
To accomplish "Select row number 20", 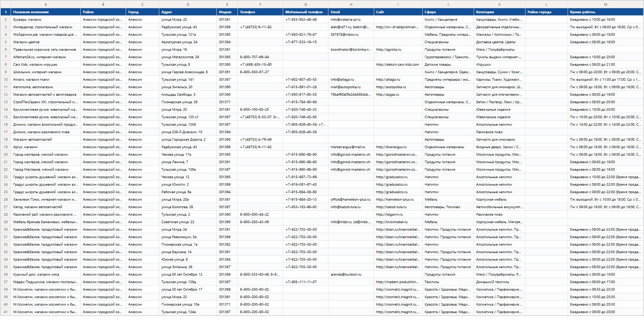I will [6, 155].
